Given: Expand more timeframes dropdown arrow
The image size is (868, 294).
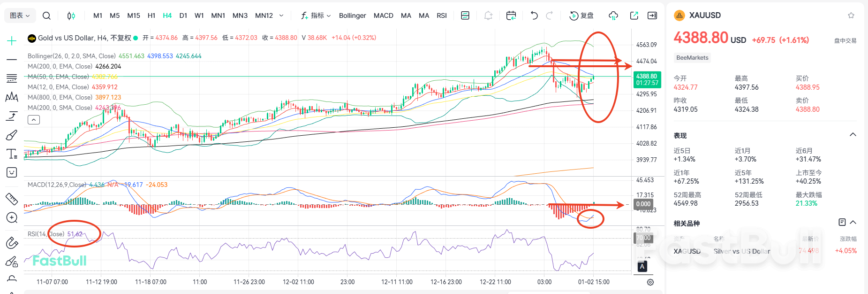Looking at the screenshot, I should 281,15.
